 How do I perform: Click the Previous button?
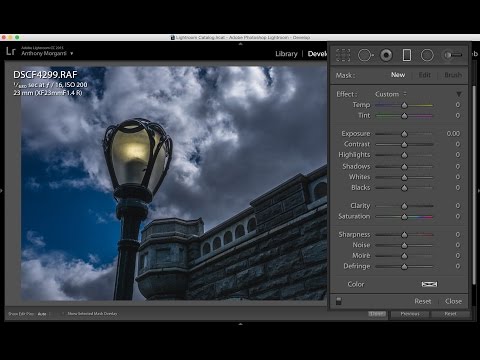pyautogui.click(x=410, y=314)
